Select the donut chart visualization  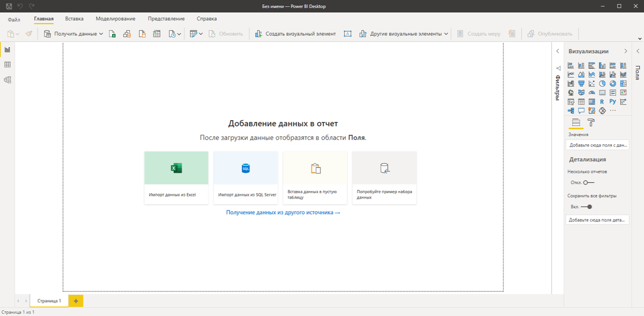[x=613, y=84]
